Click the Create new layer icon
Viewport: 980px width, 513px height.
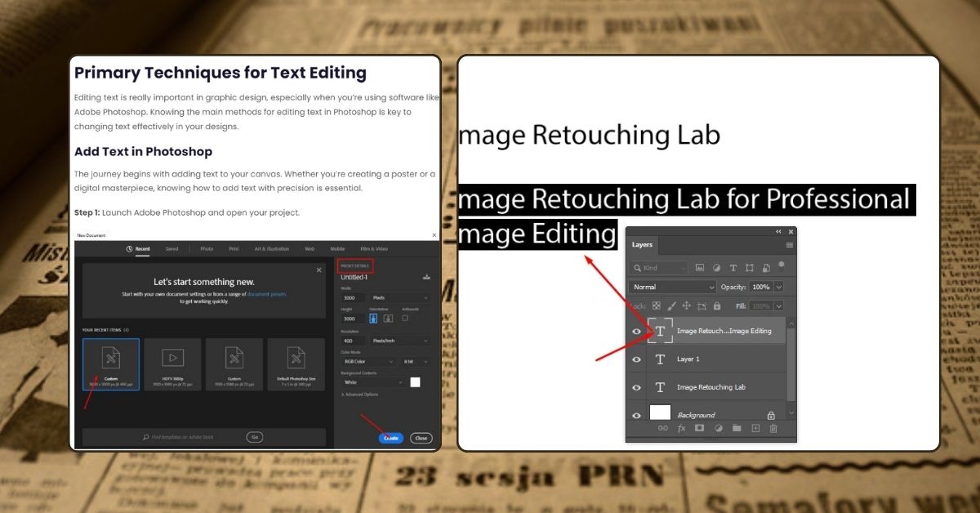coord(755,428)
